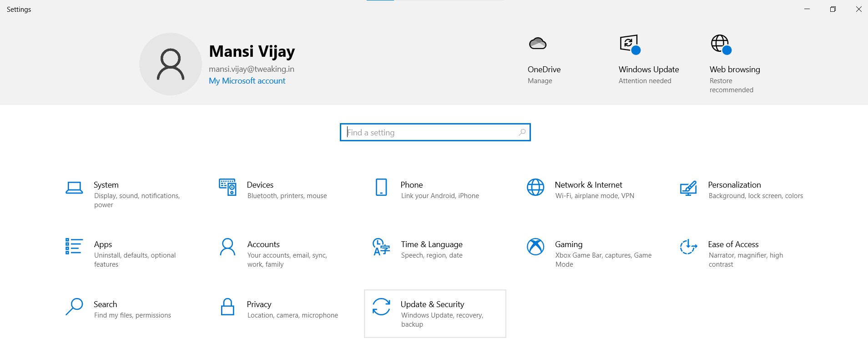Open the Update & Security tile
The image size is (868, 348).
(435, 313)
